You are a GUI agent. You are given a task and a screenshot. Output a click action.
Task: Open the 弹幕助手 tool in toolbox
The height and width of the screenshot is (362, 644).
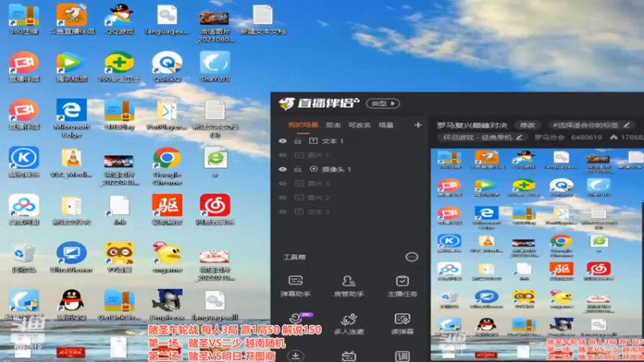[x=295, y=286]
